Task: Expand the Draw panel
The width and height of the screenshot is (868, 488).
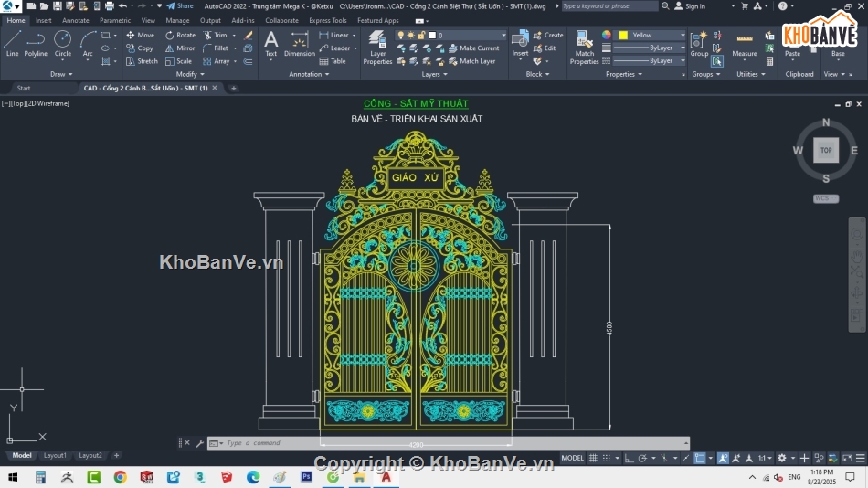Action: pos(61,74)
